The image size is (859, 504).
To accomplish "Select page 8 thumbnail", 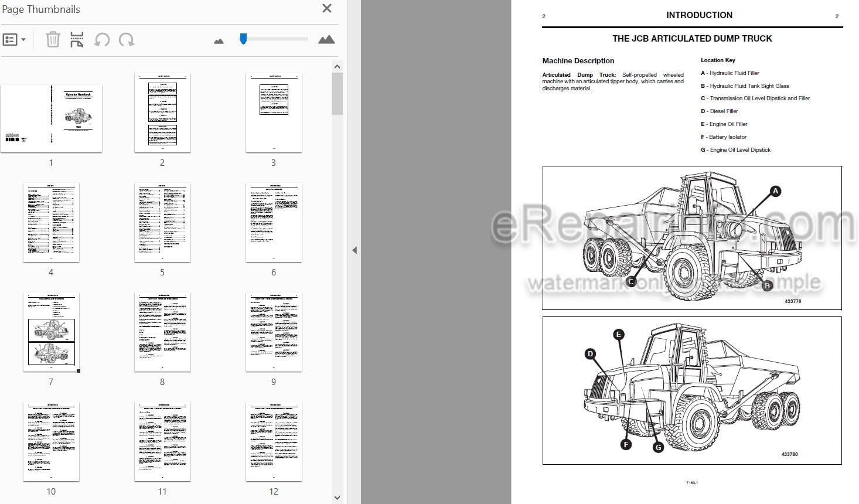I will (x=162, y=332).
